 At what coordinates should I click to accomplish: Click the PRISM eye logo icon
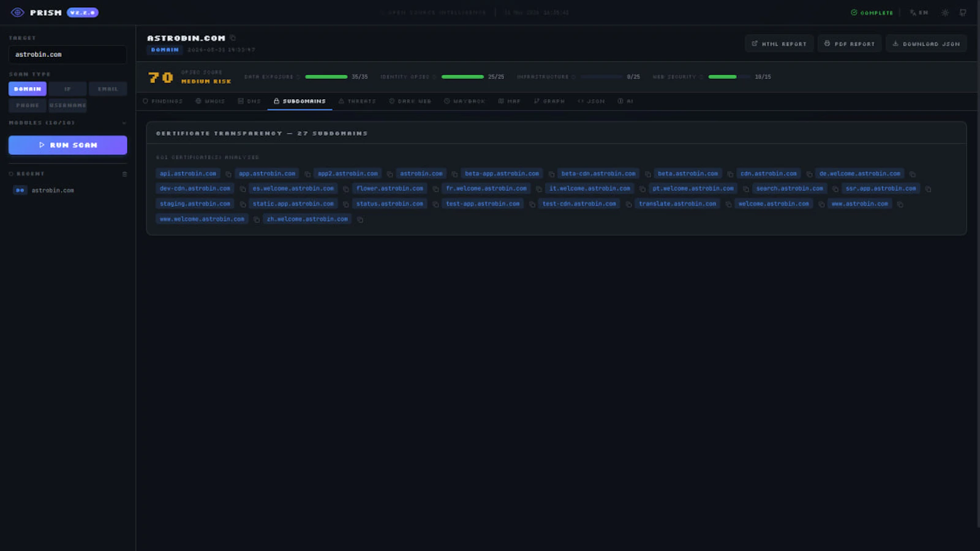[x=17, y=12]
